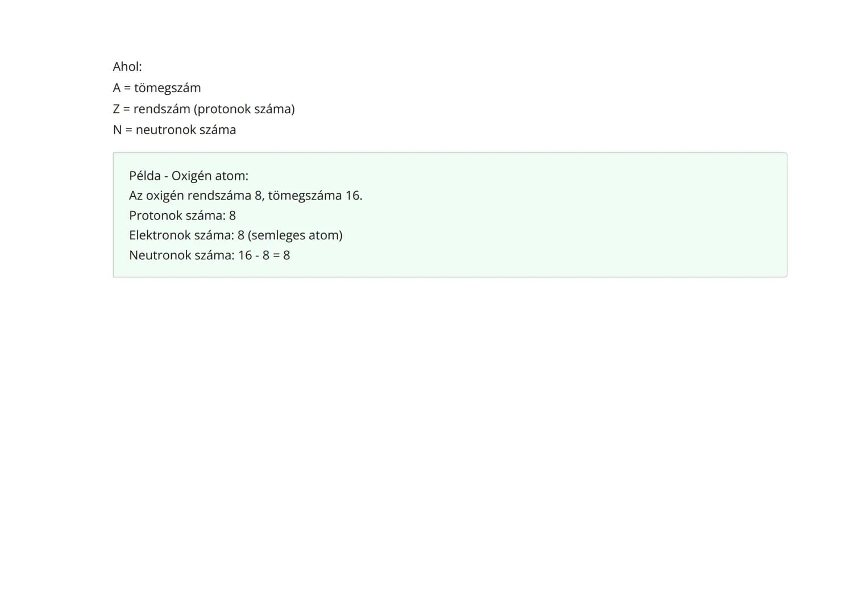The height and width of the screenshot is (614, 868).
Task: Click the word 'tömegszám' in the A line
Action: pos(168,88)
